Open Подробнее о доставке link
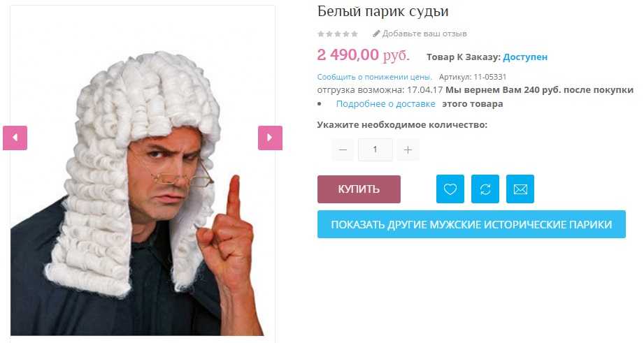Viewport: 644px width, 343px height. click(x=386, y=104)
